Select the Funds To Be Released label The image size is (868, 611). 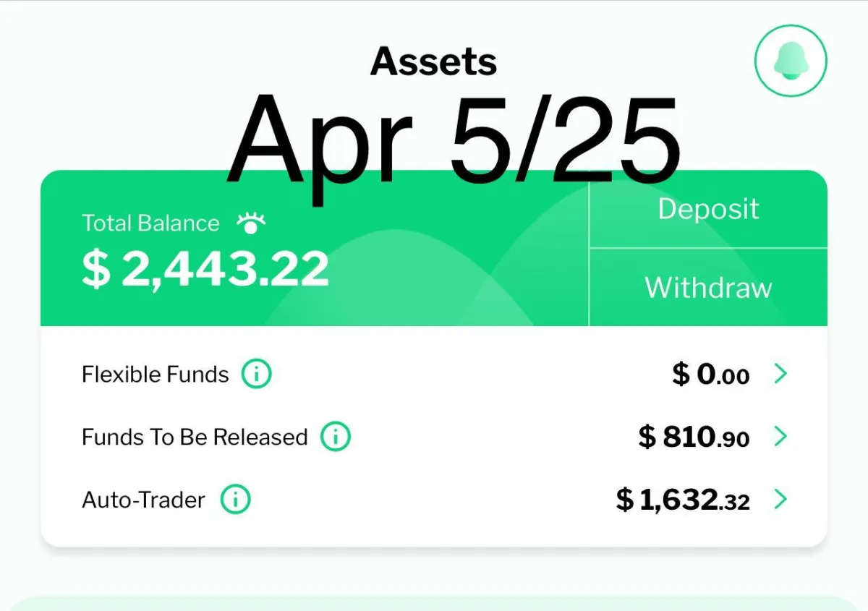pos(195,437)
